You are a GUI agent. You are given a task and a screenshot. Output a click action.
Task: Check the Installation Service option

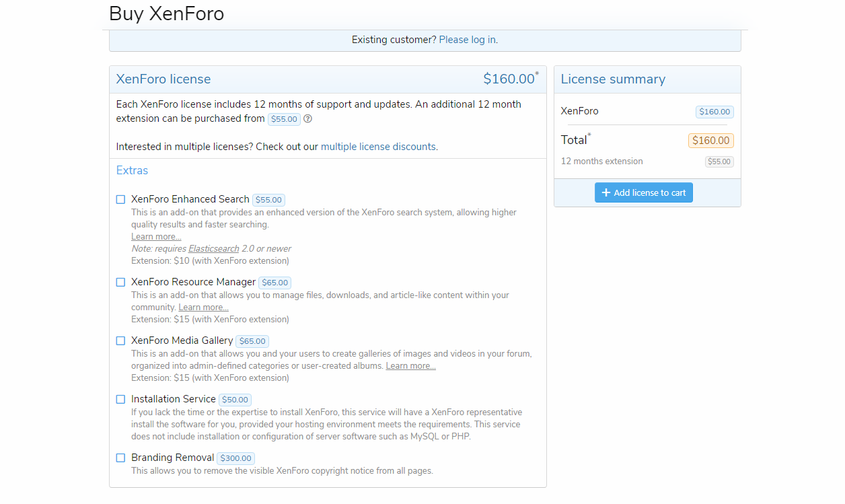point(120,399)
